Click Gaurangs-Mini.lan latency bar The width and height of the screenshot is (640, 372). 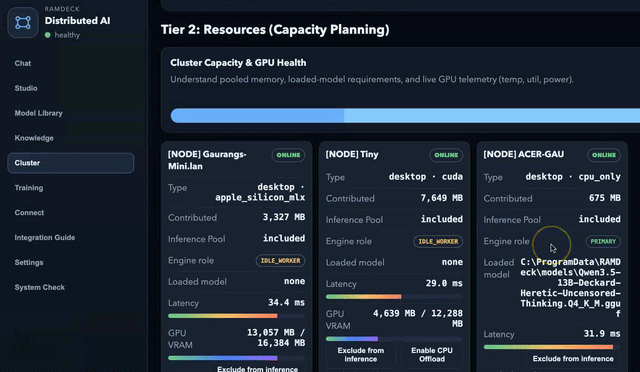236,316
